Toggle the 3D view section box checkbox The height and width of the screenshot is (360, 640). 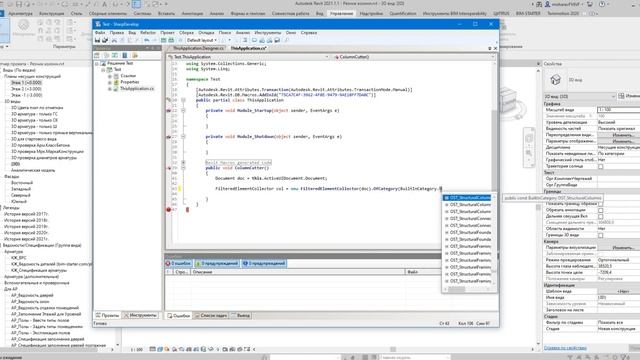coord(600,235)
